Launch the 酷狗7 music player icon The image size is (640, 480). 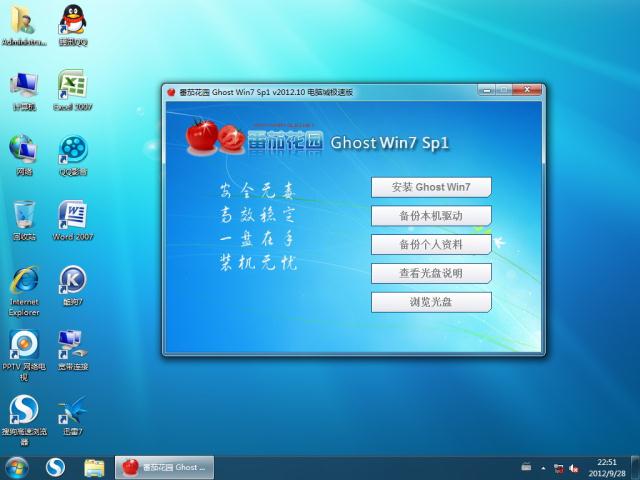tap(73, 286)
